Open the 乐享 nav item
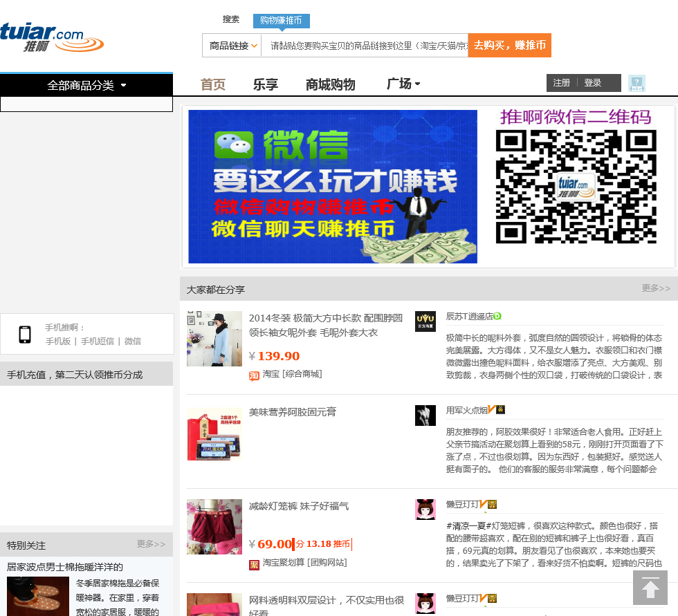678x616 pixels. pyautogui.click(x=266, y=84)
